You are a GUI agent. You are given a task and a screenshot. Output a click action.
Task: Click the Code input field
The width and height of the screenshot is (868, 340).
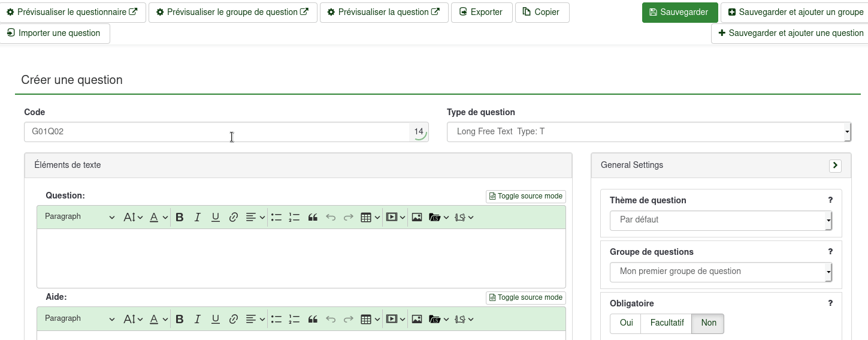(216, 132)
